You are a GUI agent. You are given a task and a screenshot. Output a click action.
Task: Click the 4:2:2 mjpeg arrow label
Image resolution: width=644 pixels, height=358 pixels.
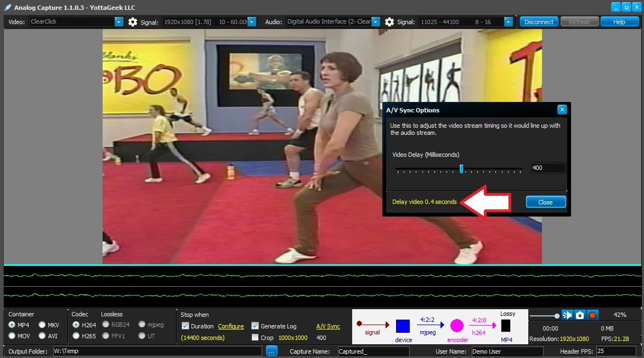pos(431,326)
